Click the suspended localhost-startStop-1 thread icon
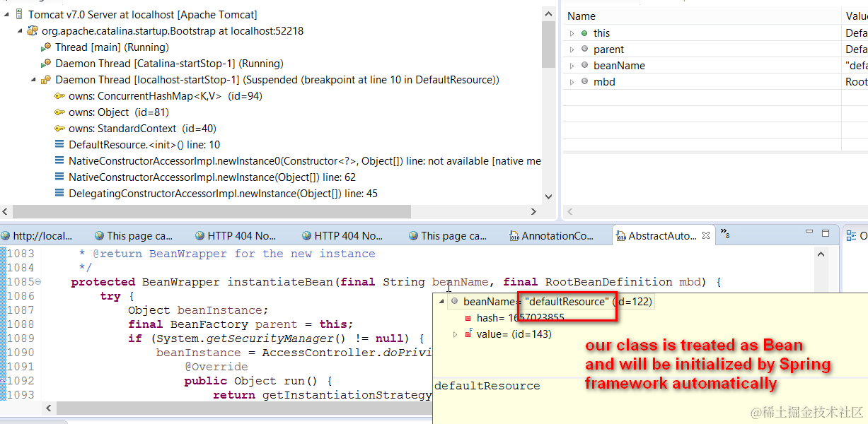The height and width of the screenshot is (424, 868). click(x=46, y=79)
